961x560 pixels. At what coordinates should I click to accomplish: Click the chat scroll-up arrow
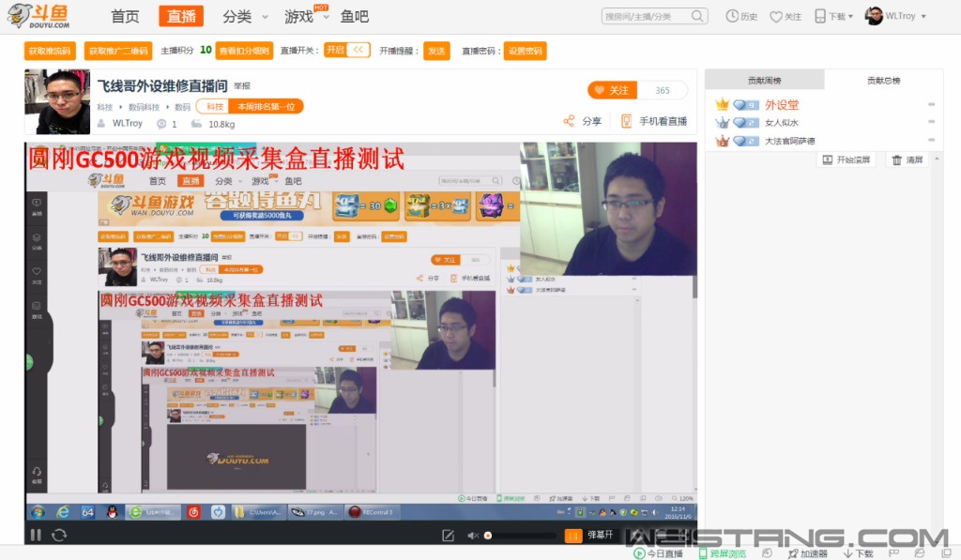tap(937, 159)
